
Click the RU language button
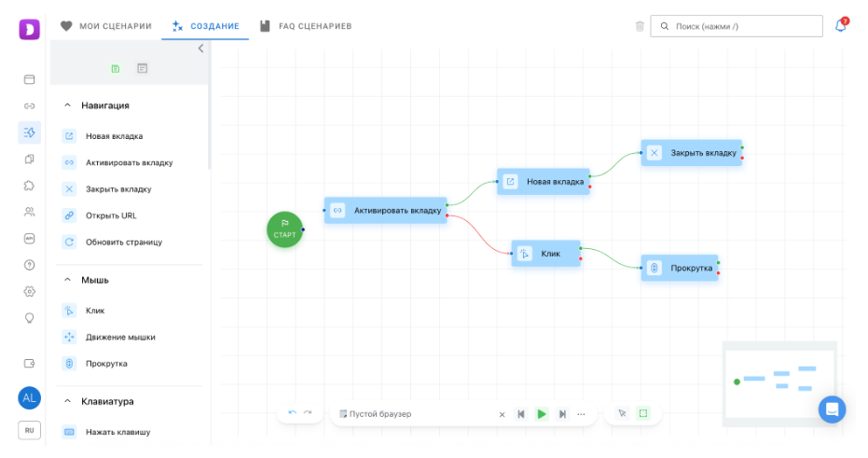click(x=29, y=430)
